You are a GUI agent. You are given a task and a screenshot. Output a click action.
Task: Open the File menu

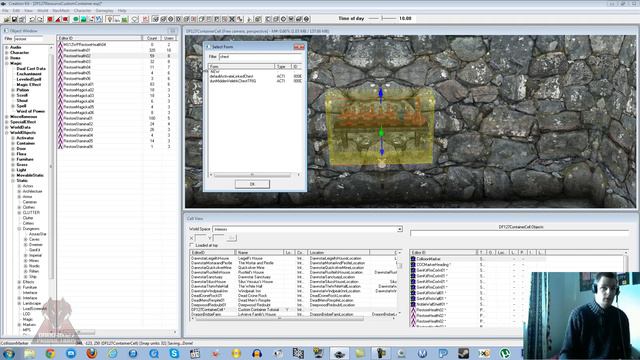click(5, 11)
